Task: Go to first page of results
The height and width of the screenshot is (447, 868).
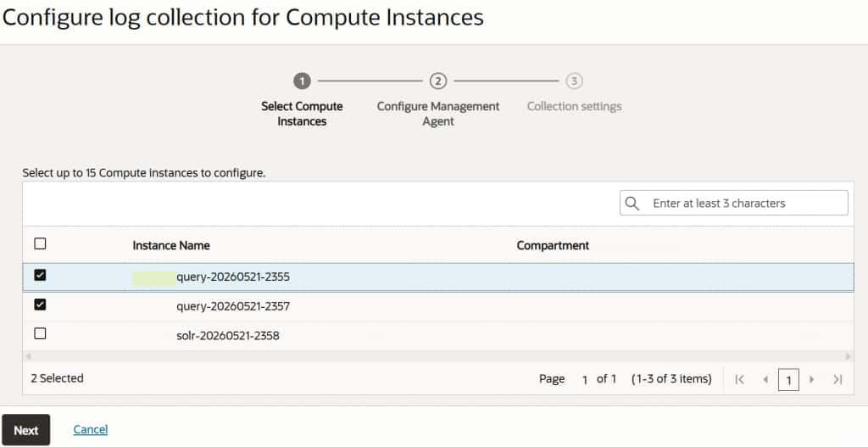Action: click(739, 379)
